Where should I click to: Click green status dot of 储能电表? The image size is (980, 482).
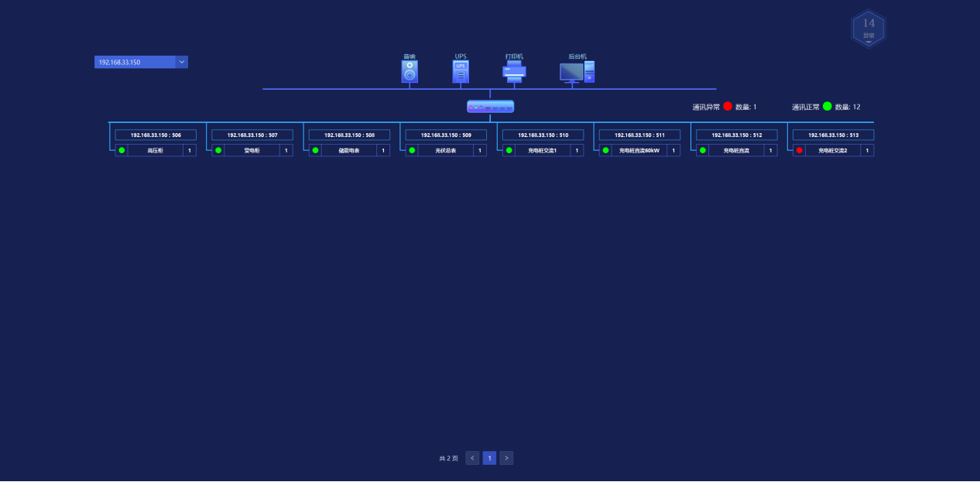316,151
